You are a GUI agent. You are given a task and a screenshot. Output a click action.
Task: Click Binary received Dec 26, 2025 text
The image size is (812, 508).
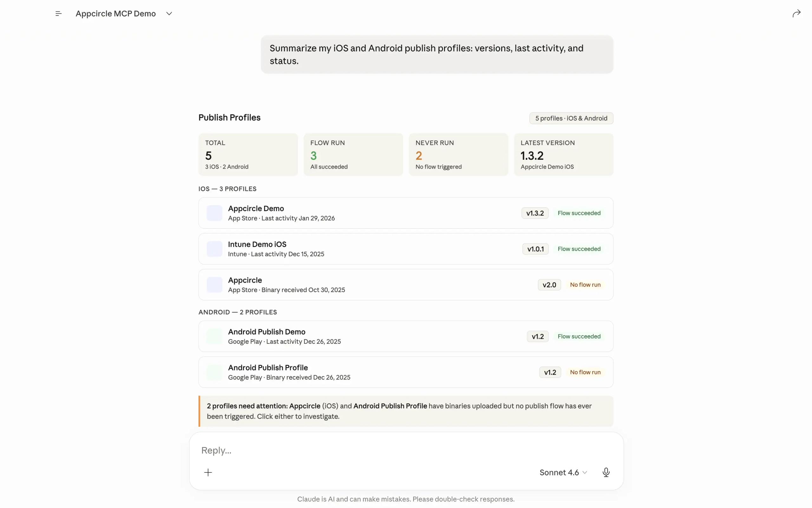coord(308,377)
